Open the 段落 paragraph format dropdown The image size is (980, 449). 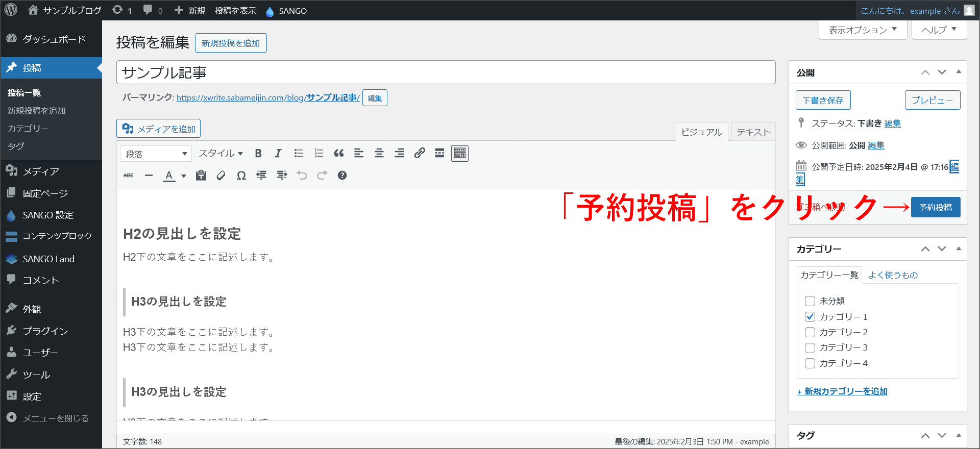tap(156, 154)
